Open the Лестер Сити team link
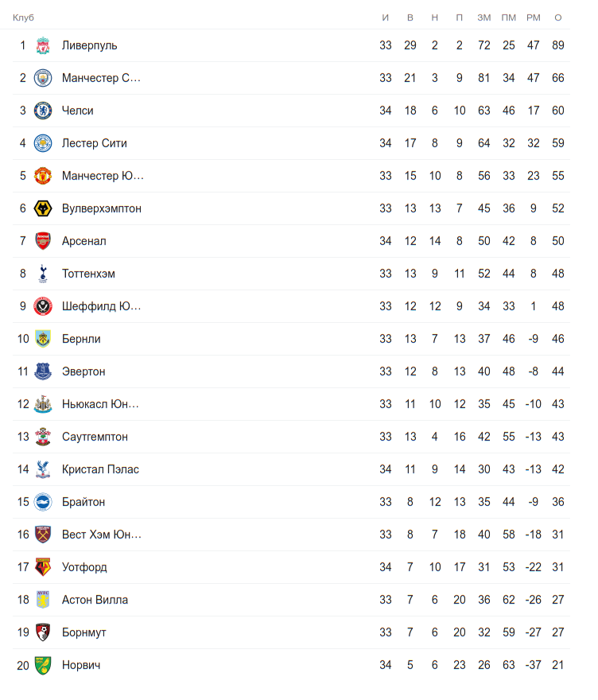Image resolution: width=598 pixels, height=700 pixels. pyautogui.click(x=94, y=143)
